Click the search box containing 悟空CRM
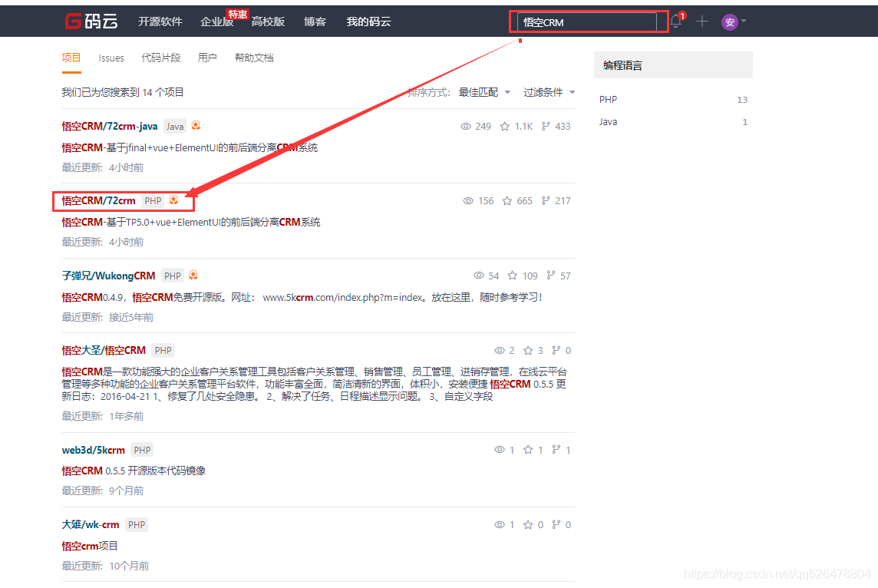878x588 pixels. 587,21
